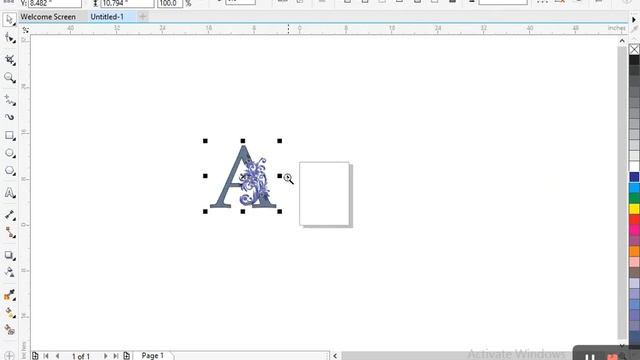
Task: Apply the magenta pink color swatch
Action: coord(634,230)
